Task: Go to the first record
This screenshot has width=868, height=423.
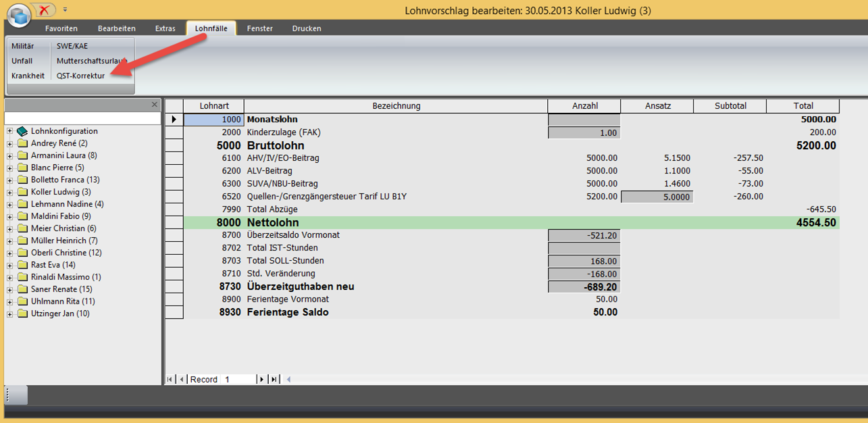Action: click(x=170, y=379)
